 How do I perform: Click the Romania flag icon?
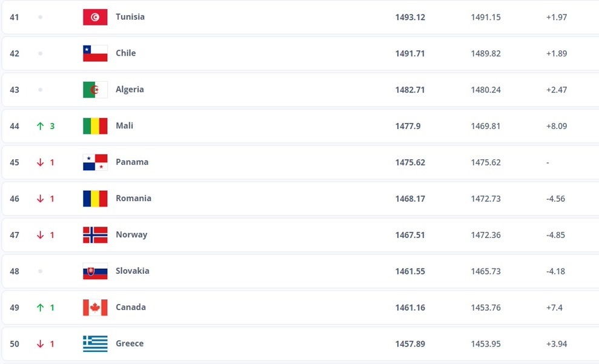95,199
